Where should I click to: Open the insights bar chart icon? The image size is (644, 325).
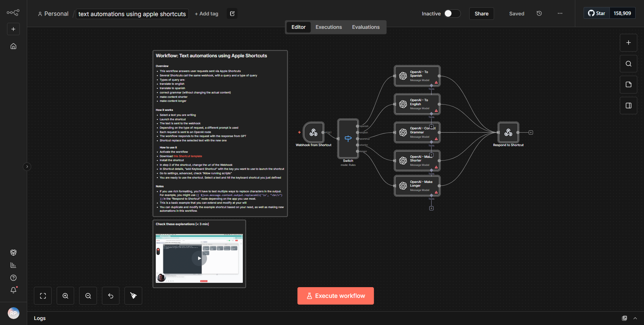(13, 265)
